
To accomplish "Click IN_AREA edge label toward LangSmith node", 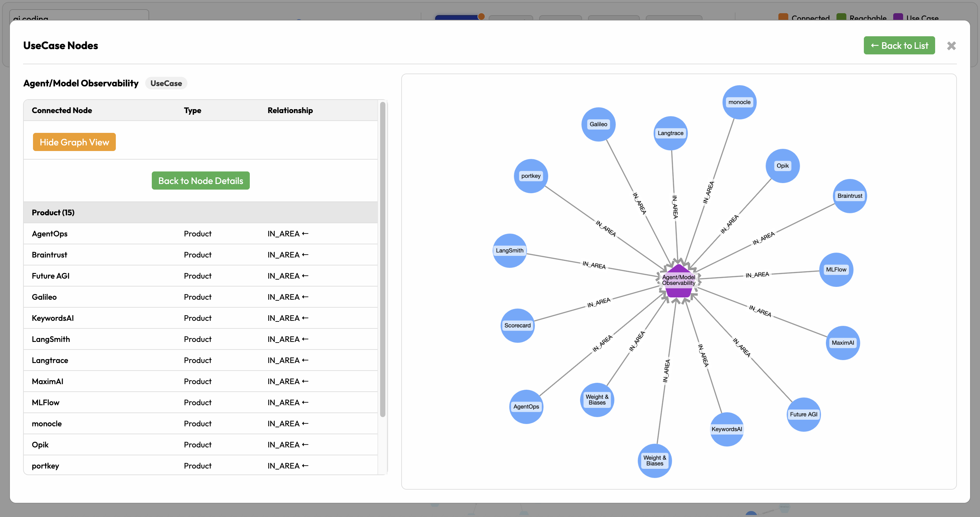I will 594,265.
